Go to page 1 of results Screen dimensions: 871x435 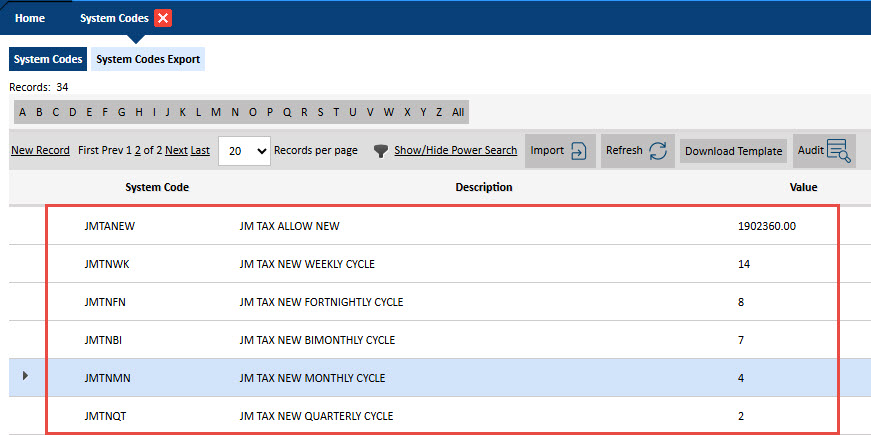coord(128,151)
